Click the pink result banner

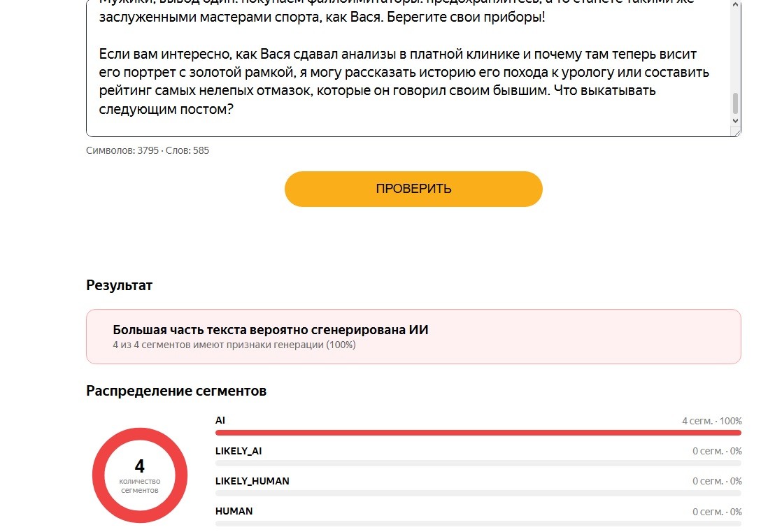[413, 336]
